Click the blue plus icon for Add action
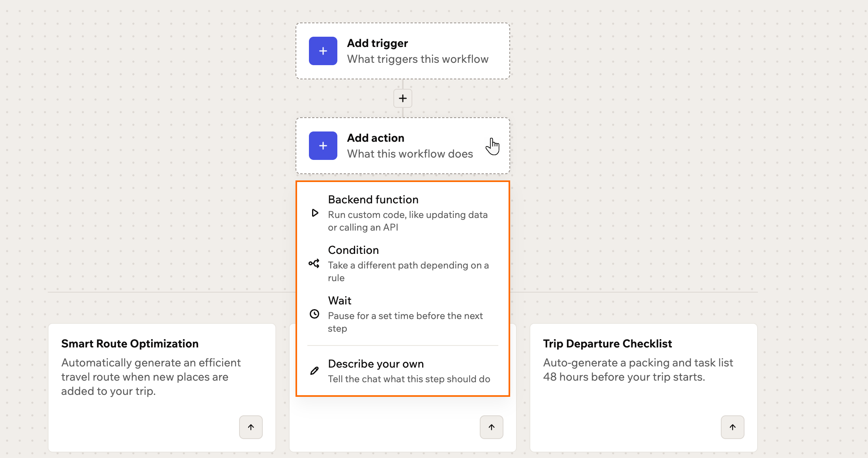The width and height of the screenshot is (868, 458). [323, 146]
